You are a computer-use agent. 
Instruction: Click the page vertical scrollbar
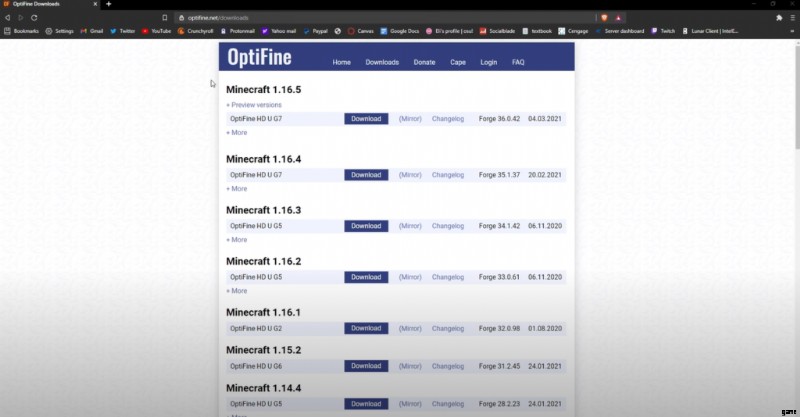pos(795,100)
